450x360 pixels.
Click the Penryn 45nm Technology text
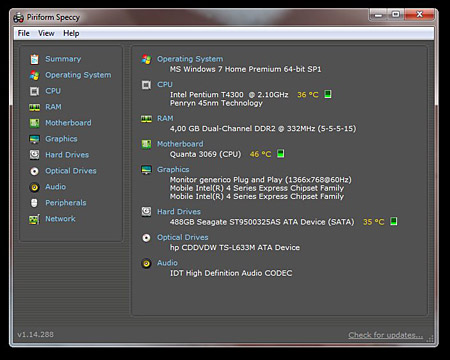(216, 103)
